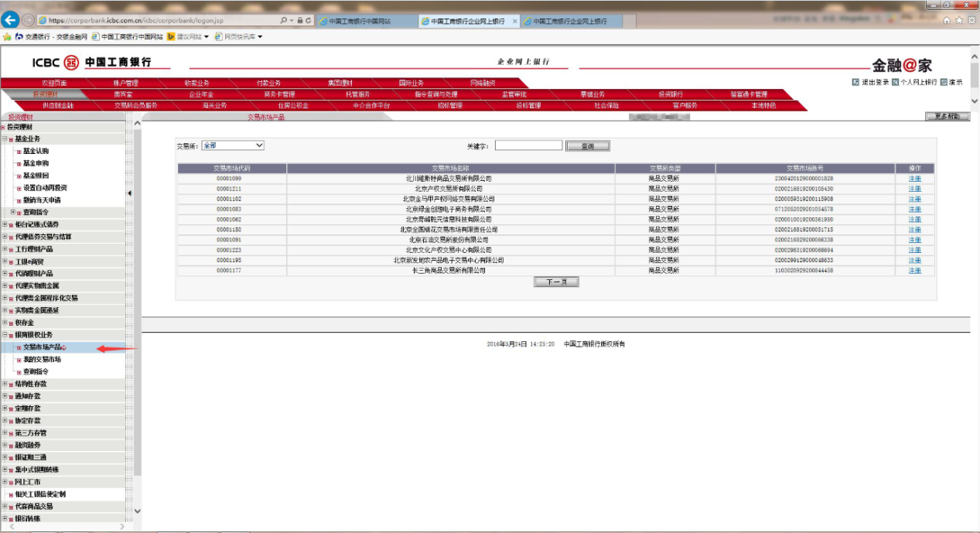Screen dimensions: 980x533
Task: Select 交易市场产品 in the sidebar tree
Action: [43, 347]
